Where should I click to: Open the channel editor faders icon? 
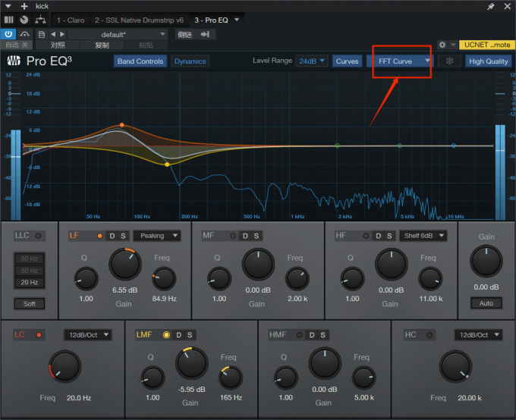9,20
